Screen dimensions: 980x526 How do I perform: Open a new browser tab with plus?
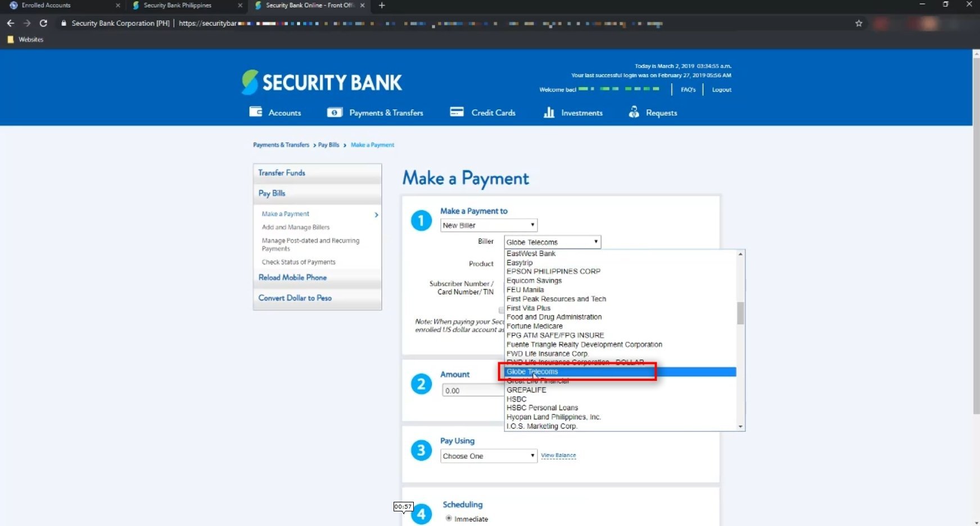coord(382,6)
